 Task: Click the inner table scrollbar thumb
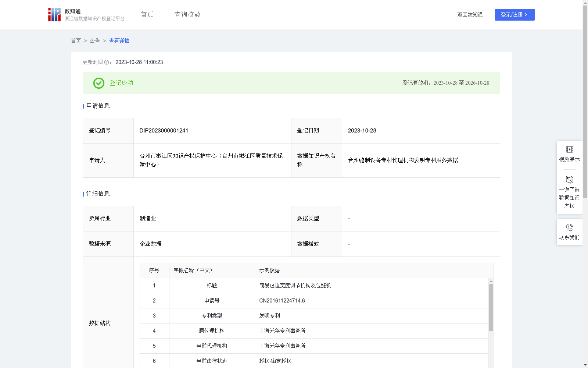(491, 307)
